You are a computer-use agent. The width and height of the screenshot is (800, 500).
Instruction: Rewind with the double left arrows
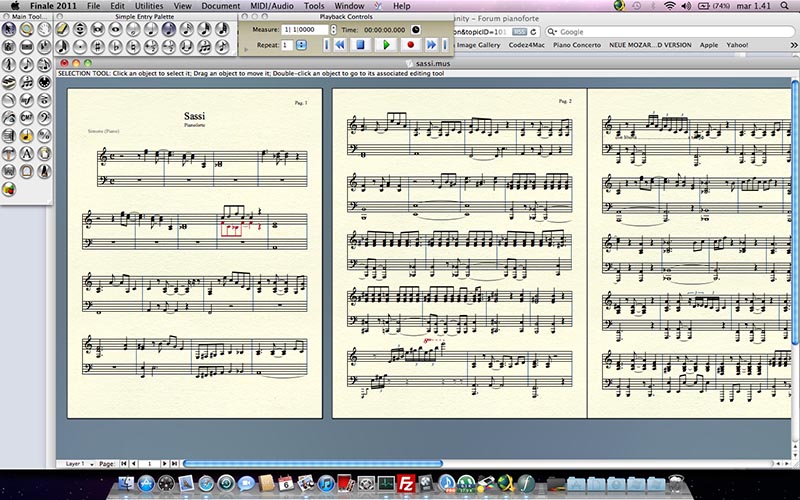(340, 45)
